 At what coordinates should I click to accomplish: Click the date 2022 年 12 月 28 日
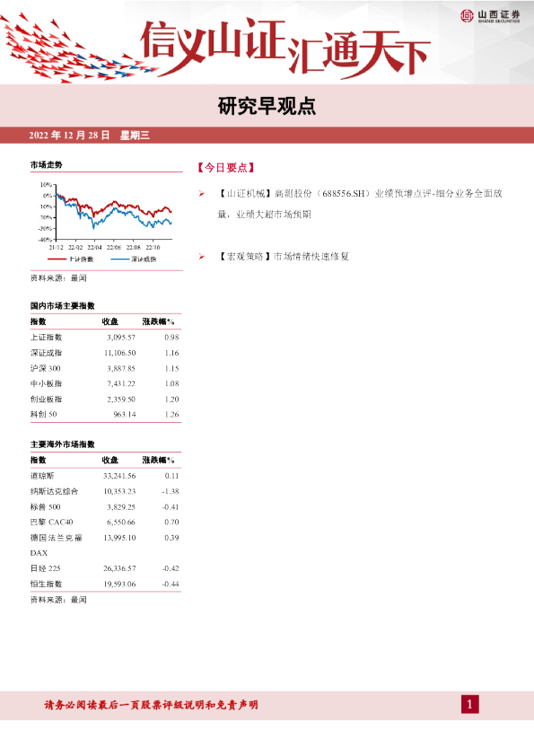[x=69, y=135]
